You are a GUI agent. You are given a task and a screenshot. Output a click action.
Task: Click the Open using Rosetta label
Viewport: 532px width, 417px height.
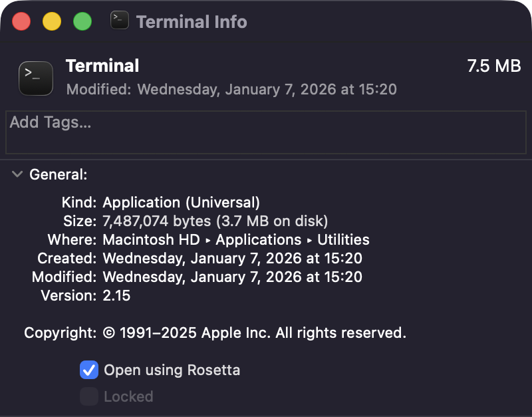click(x=172, y=370)
